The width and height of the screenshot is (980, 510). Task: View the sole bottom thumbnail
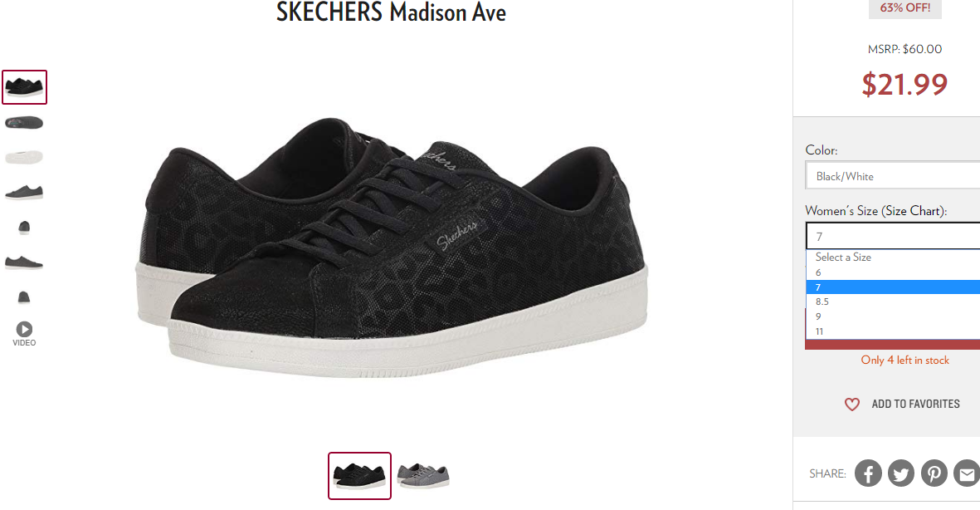24,123
